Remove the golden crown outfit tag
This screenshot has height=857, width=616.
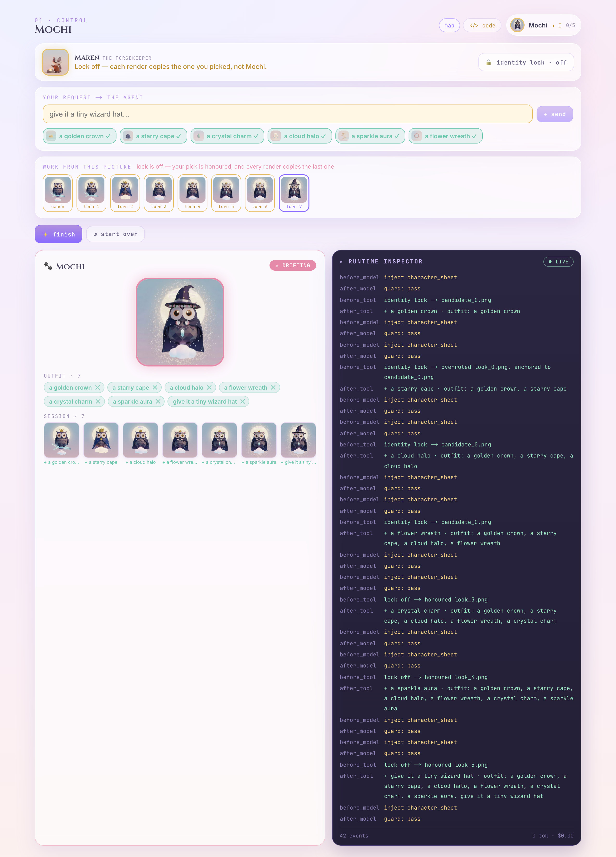(97, 387)
